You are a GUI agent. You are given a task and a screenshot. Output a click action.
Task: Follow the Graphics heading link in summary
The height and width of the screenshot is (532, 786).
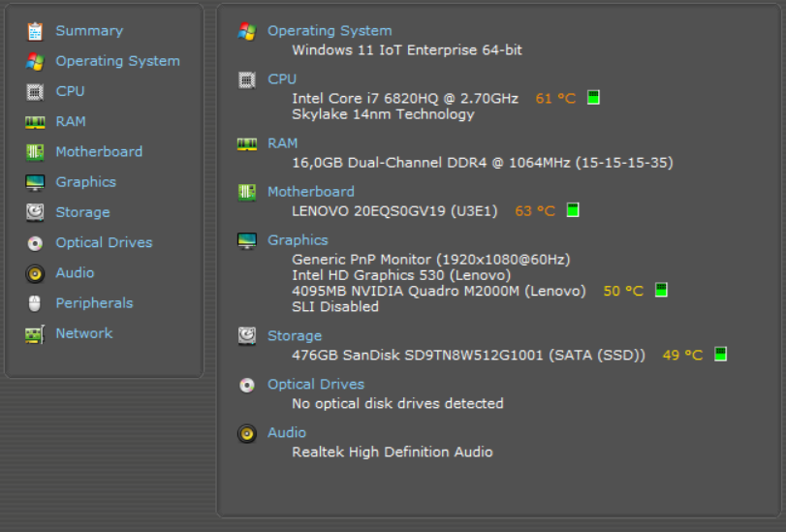point(298,240)
